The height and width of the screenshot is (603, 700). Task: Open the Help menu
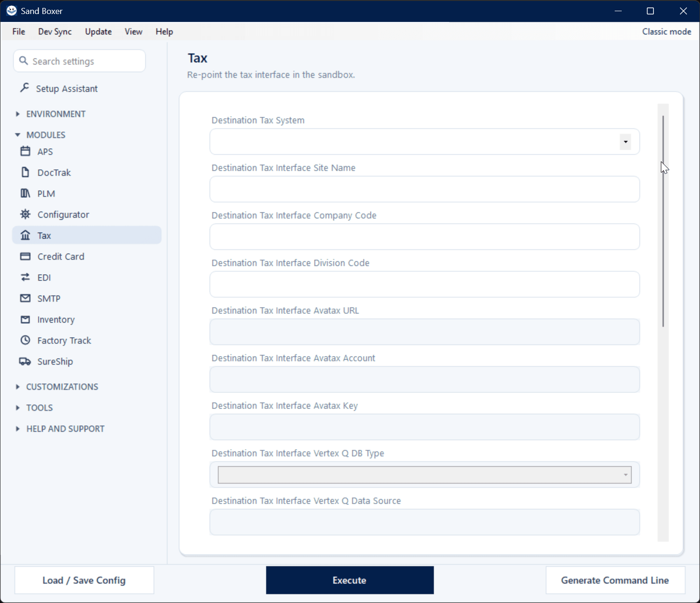point(164,31)
